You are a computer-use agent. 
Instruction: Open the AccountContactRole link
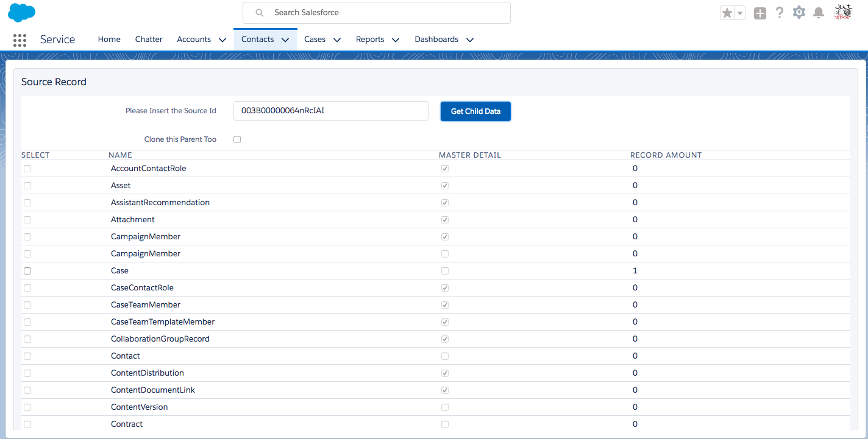[x=148, y=168]
